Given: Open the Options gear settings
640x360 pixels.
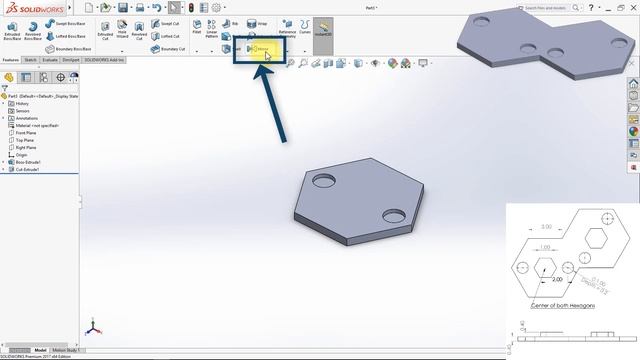Looking at the screenshot, I should (216, 7).
